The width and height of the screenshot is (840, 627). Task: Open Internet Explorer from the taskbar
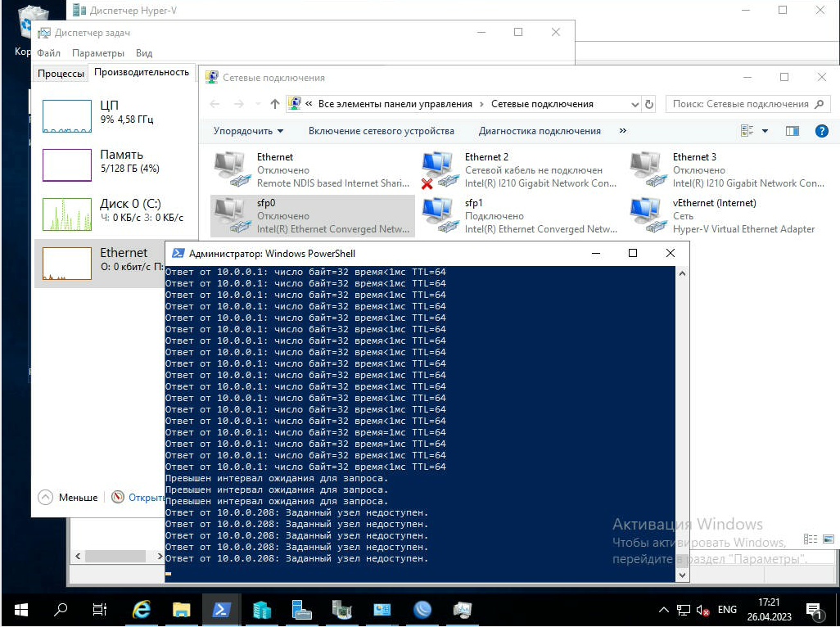coord(142,610)
